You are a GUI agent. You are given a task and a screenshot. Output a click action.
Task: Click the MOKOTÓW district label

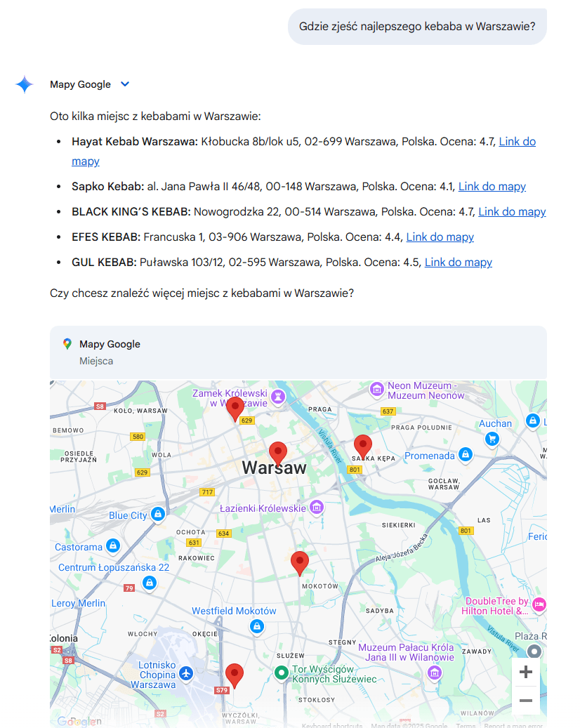coord(320,586)
